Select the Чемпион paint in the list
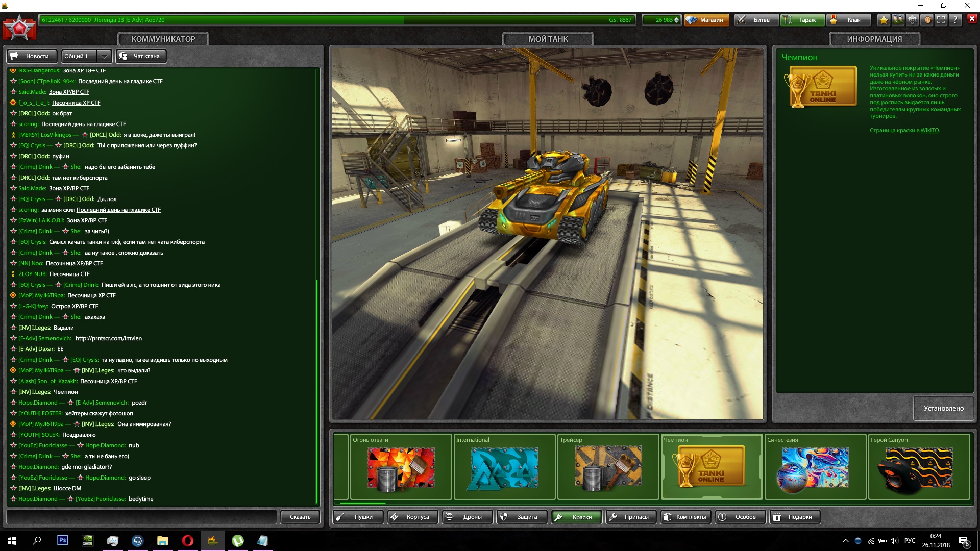Image resolution: width=980 pixels, height=551 pixels. 712,466
